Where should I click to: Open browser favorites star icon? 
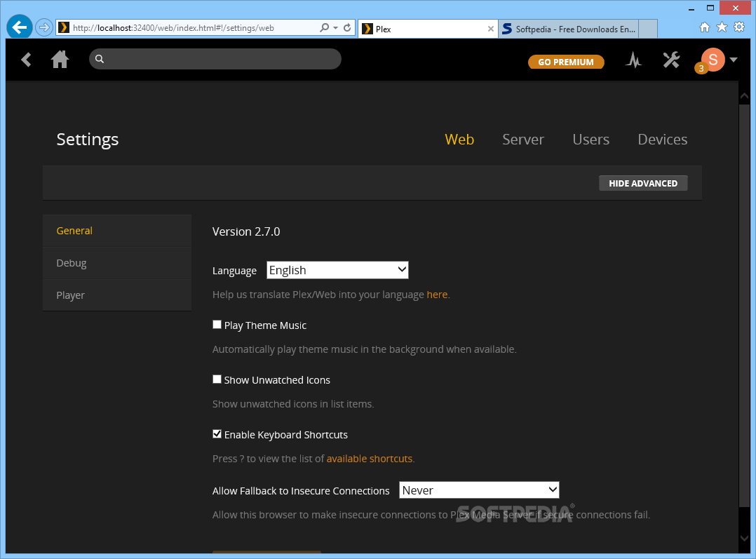click(722, 27)
